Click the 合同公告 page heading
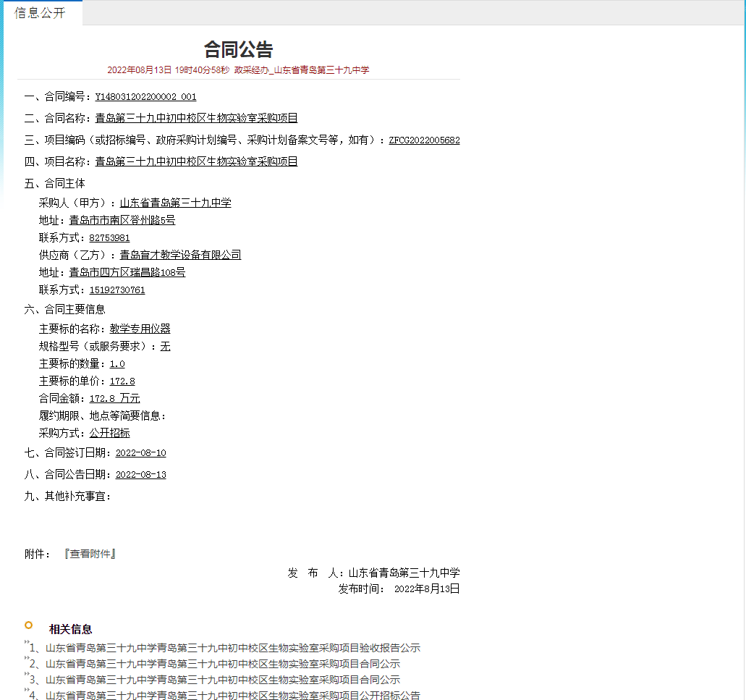Screen dimensions: 746x700 (x=238, y=49)
